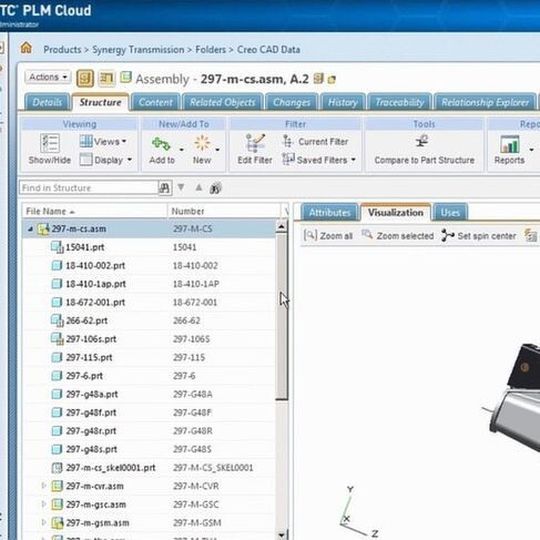Click the binoculars find icon
Image resolution: width=540 pixels, height=540 pixels.
point(165,188)
